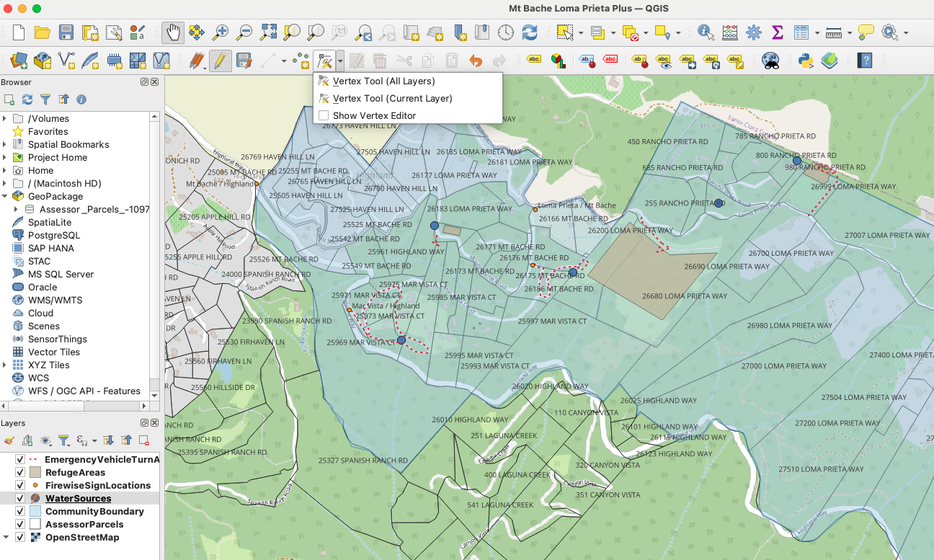
Task: Select the WaterSources layer name
Action: tap(78, 499)
